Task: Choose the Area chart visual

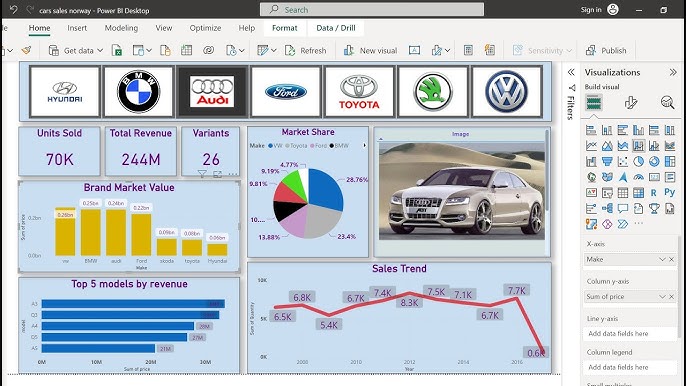Action: (x=607, y=146)
